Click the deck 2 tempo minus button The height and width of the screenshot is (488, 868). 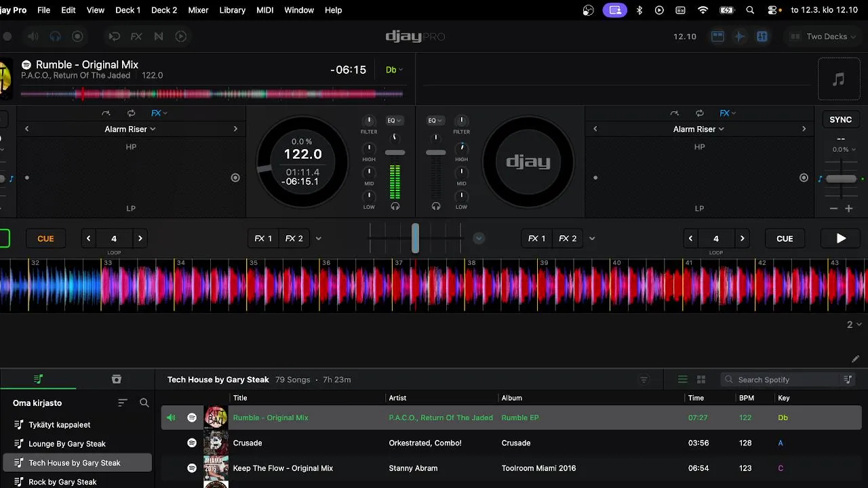[833, 209]
